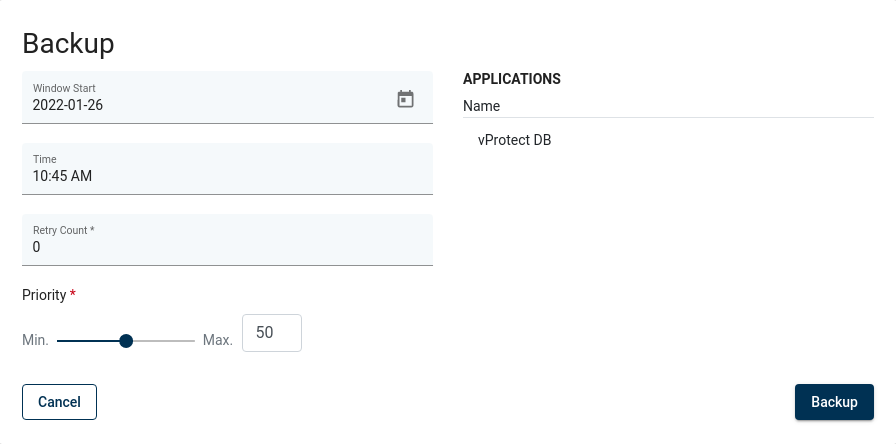Click the Min. slider label
This screenshot has height=444, width=896.
tap(35, 340)
